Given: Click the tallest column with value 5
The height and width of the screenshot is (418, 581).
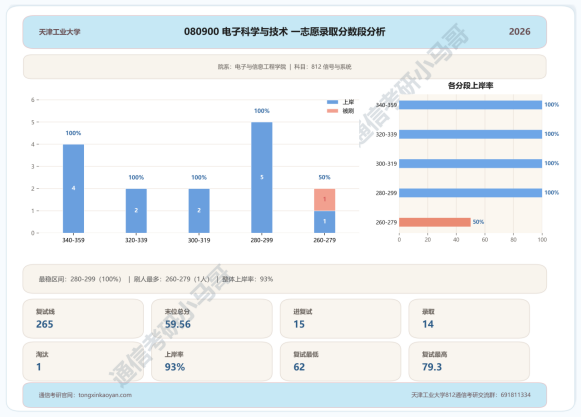Looking at the screenshot, I should 262,178.
